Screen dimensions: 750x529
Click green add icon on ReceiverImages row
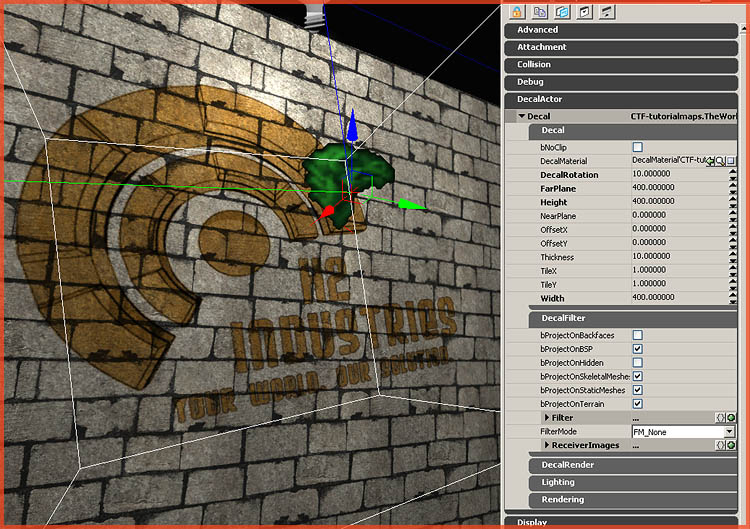731,445
